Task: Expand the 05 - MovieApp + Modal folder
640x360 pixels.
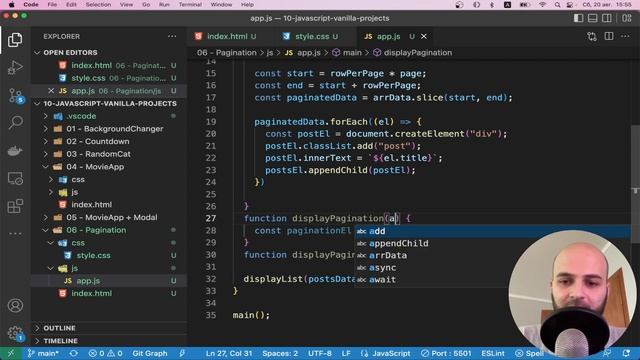Action: tap(46, 218)
